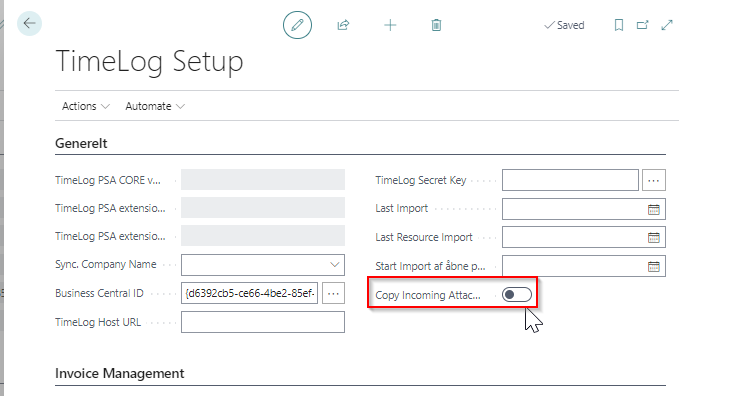Click the bookmark icon
The width and height of the screenshot is (730, 396).
click(619, 25)
